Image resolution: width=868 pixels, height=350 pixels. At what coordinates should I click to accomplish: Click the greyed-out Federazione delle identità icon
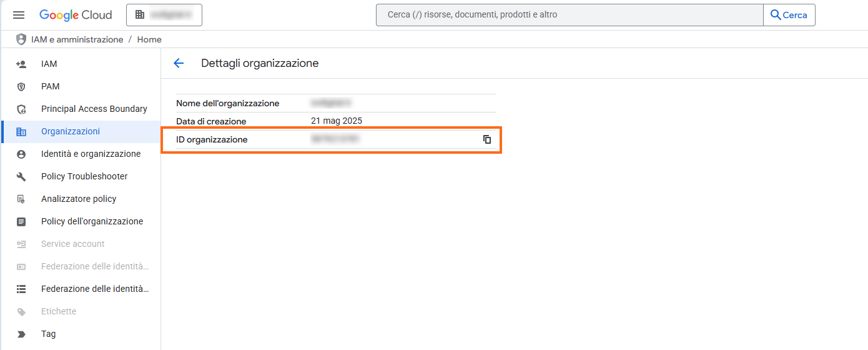pyautogui.click(x=21, y=267)
